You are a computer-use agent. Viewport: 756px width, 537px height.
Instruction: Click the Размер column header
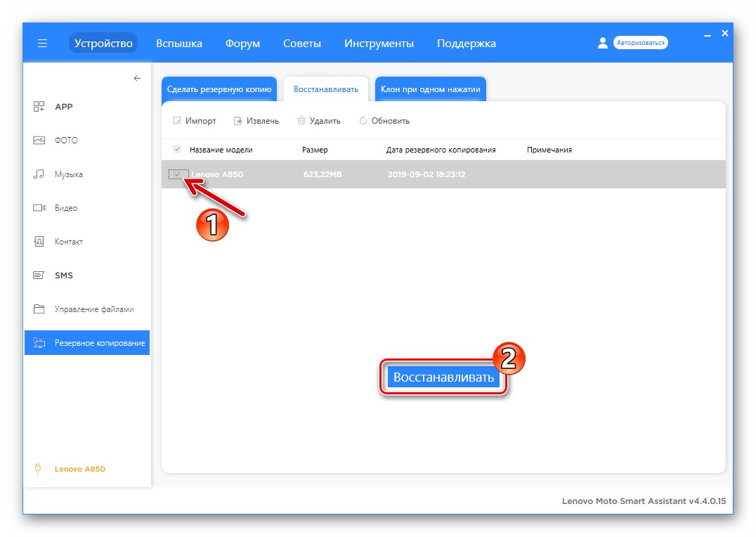coord(315,150)
